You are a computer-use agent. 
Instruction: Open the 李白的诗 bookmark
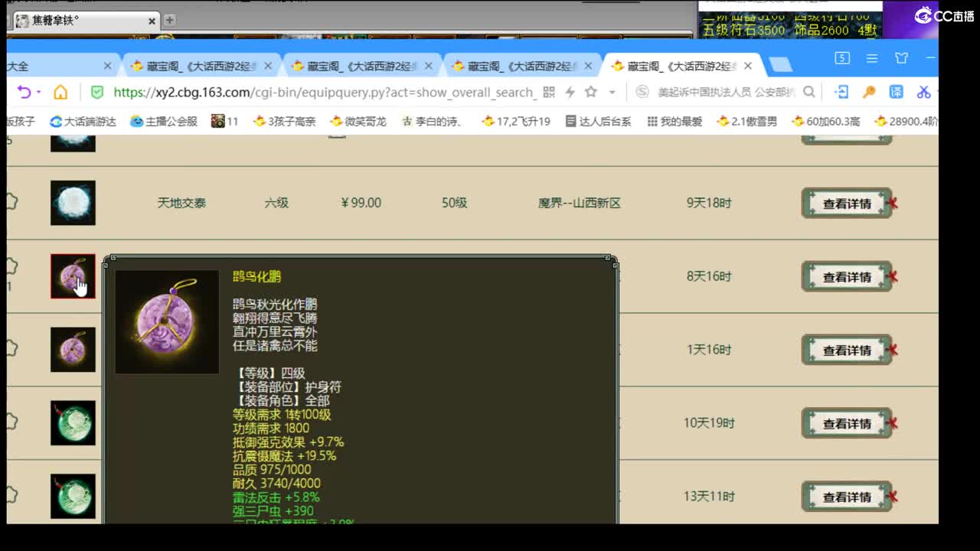(433, 121)
